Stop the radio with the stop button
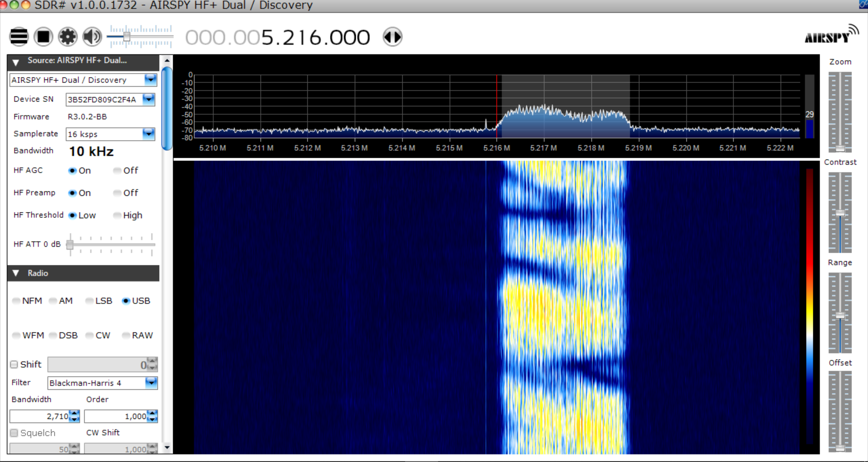The height and width of the screenshot is (462, 868). (43, 37)
